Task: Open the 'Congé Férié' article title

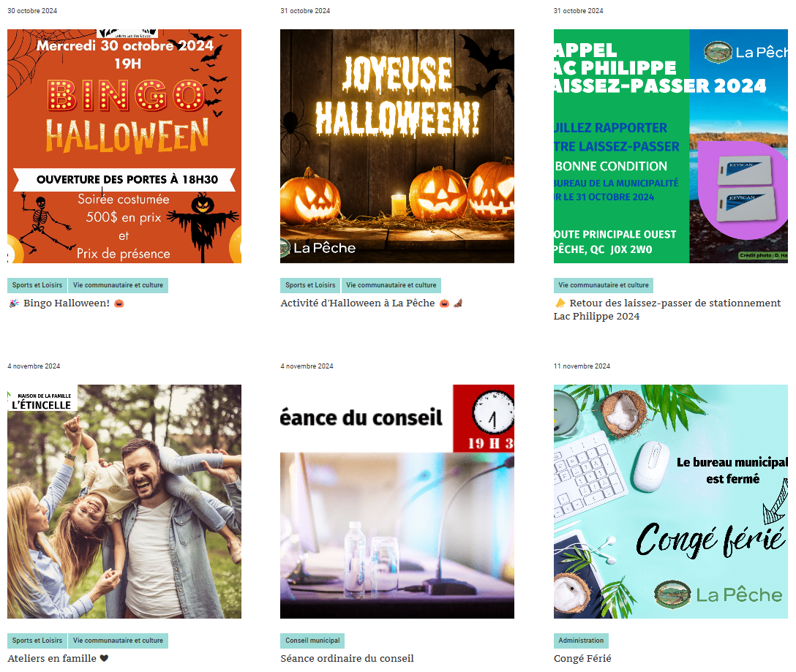Action: [582, 658]
